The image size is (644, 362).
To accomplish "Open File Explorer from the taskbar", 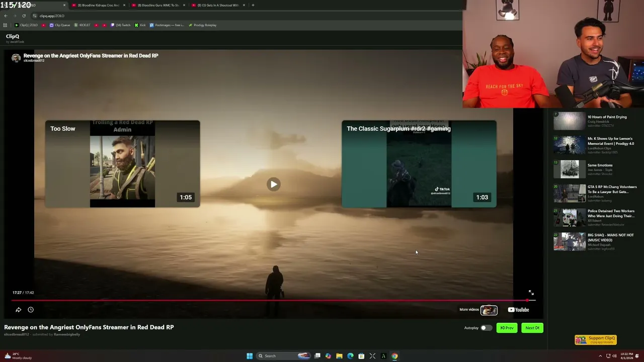I will click(339, 356).
